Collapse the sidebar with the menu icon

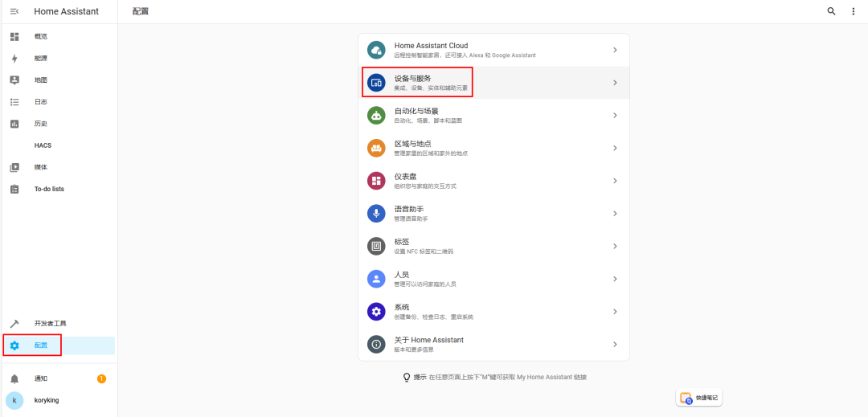14,11
